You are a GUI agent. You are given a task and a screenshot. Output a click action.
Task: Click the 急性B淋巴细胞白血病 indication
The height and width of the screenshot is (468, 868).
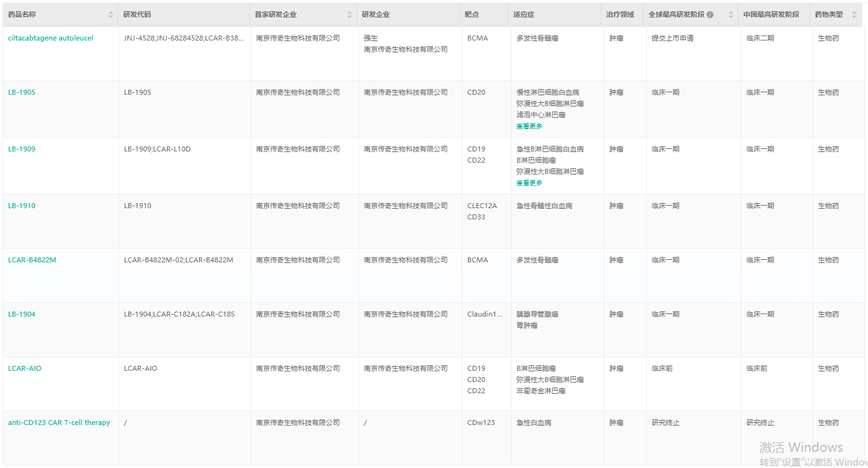(x=550, y=149)
